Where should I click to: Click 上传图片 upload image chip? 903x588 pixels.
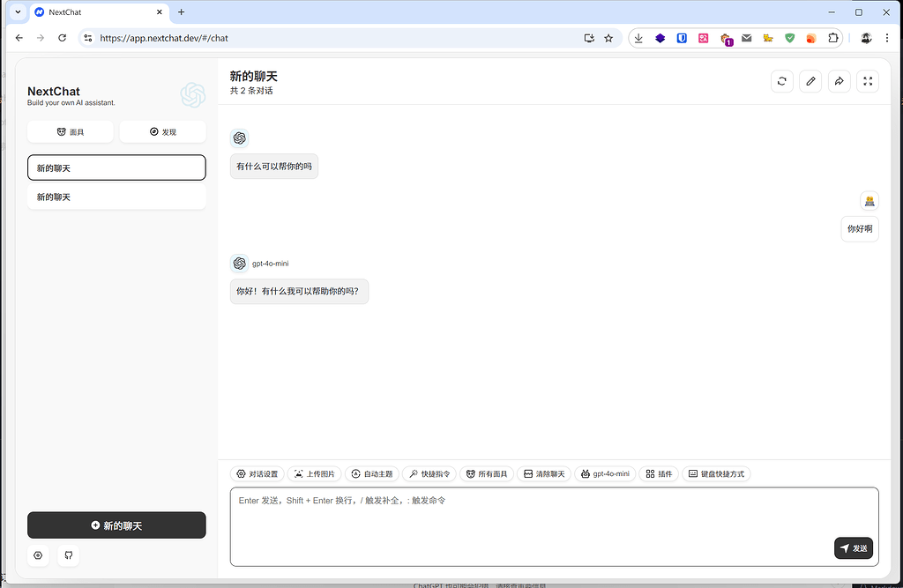pos(315,474)
